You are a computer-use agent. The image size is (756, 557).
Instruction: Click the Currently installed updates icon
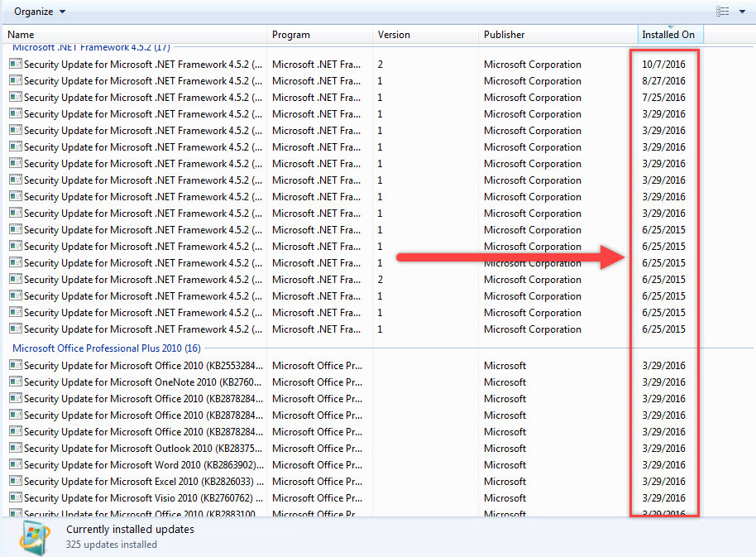(x=35, y=536)
